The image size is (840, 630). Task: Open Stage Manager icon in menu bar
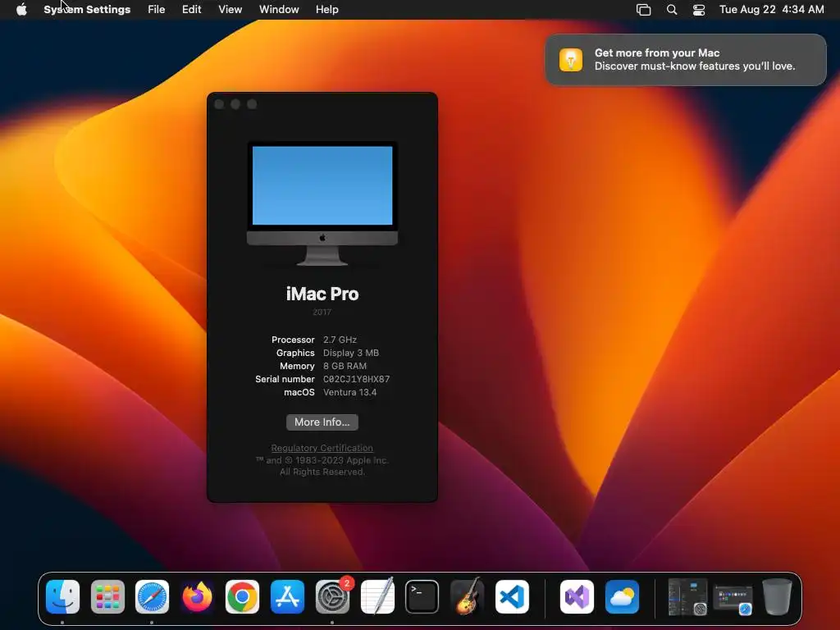[643, 10]
